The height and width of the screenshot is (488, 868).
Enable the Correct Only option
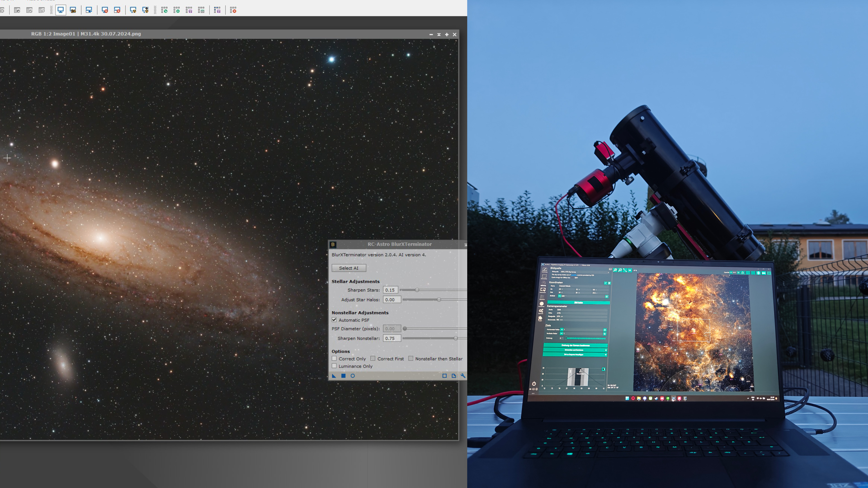pyautogui.click(x=334, y=359)
